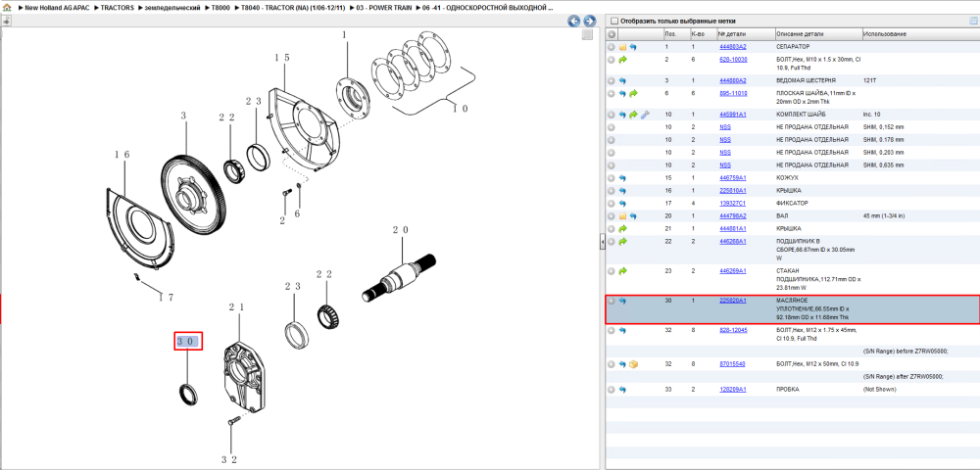Click the 'К-во' column header
This screenshot has width=980, height=470.
[703, 34]
